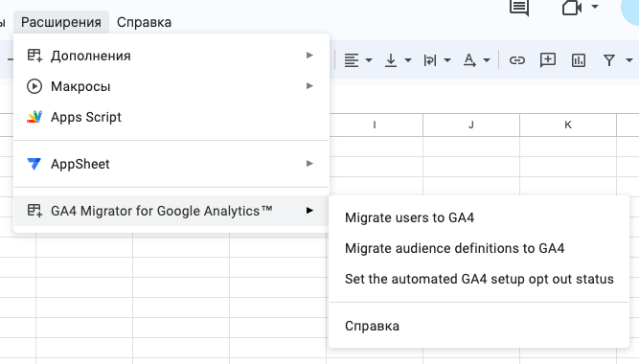Open Макросы submenu
Image resolution: width=639 pixels, height=364 pixels.
(171, 86)
